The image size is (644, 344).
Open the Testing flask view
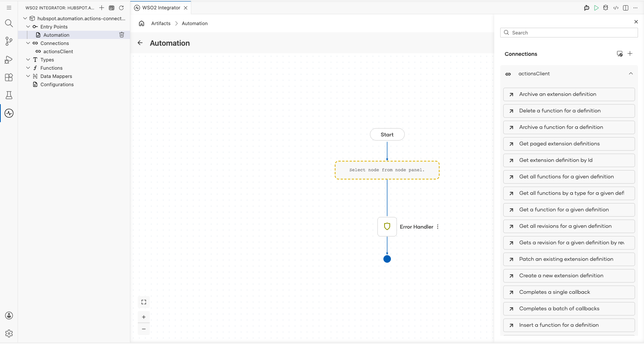(x=9, y=95)
